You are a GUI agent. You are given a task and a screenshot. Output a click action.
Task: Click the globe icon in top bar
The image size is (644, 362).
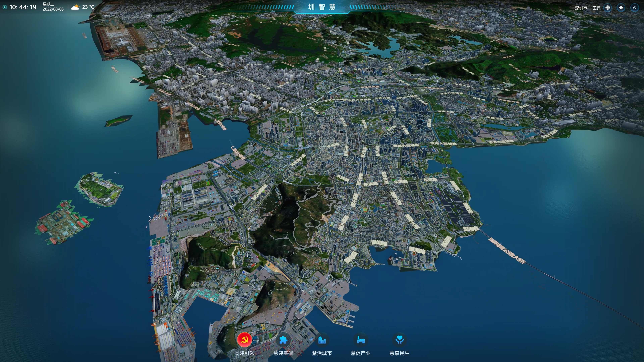coord(607,8)
